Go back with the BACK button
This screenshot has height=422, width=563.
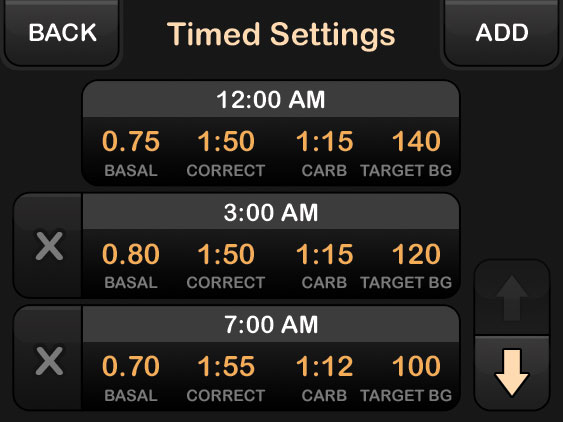point(62,32)
